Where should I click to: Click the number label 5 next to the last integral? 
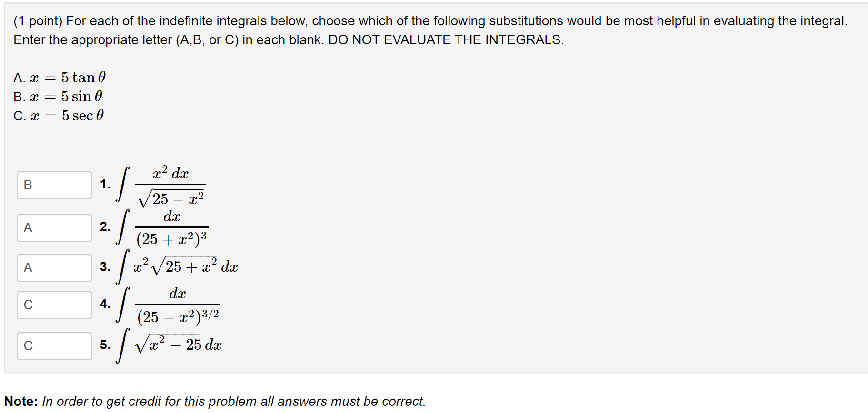(x=105, y=344)
